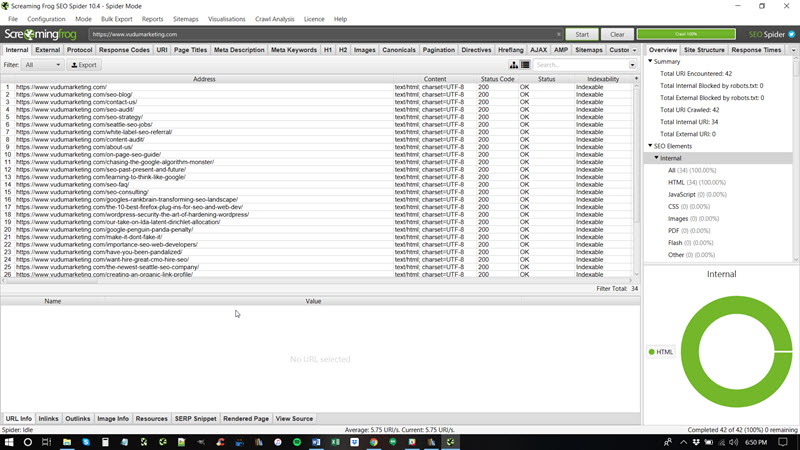Image resolution: width=800 pixels, height=450 pixels.
Task: Show more right-panel tabs dropdown arrow
Action: pos(793,50)
